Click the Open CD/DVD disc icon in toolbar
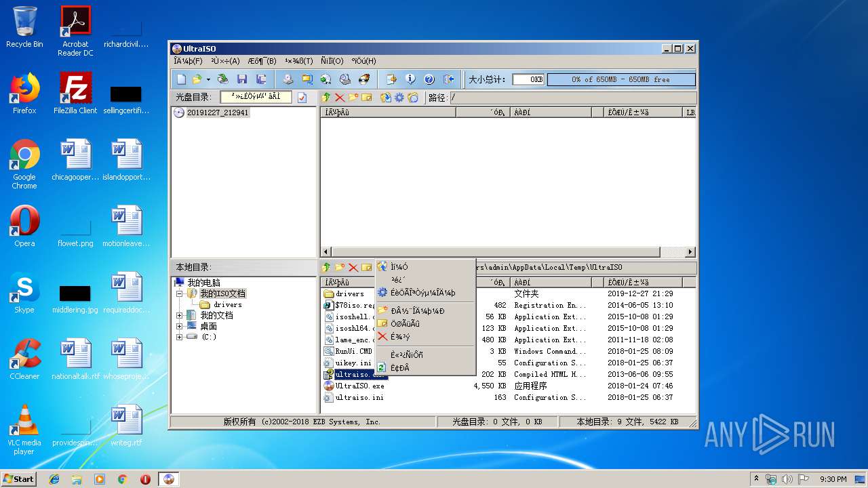 click(222, 79)
